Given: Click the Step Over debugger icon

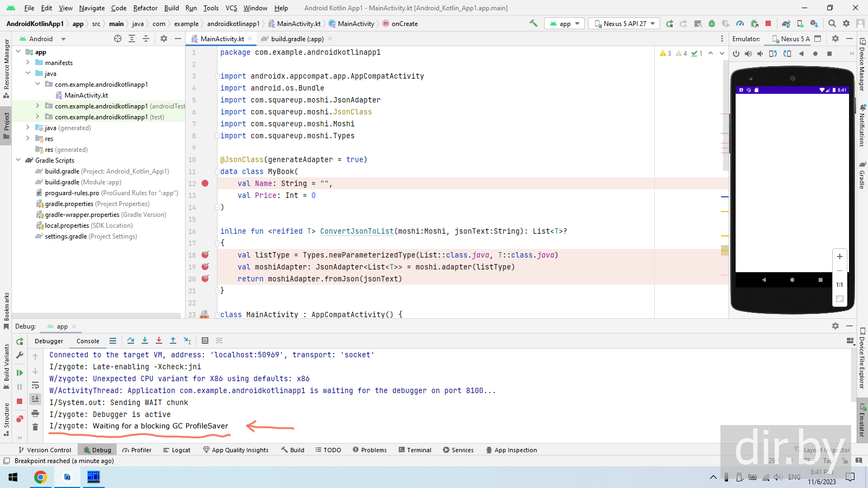Looking at the screenshot, I should (131, 341).
